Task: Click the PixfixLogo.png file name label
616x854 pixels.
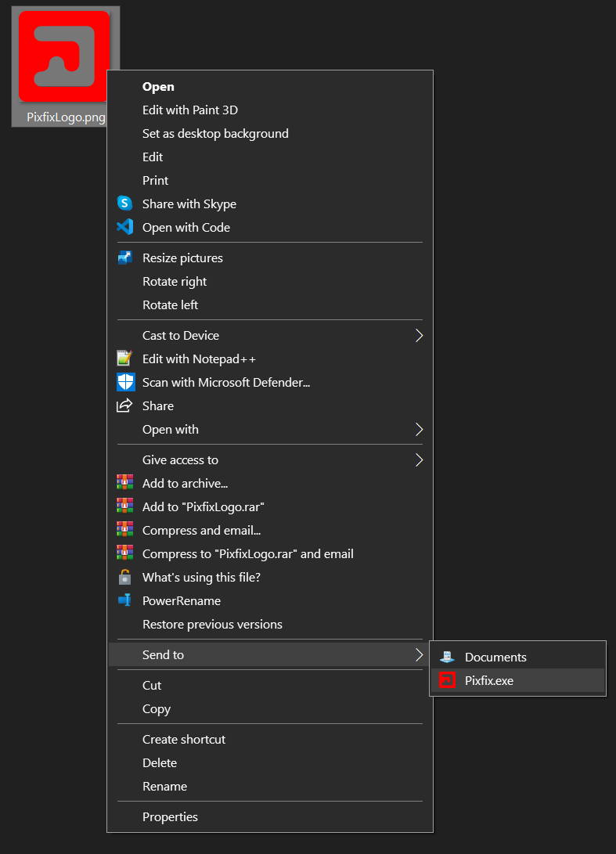Action: coord(66,117)
